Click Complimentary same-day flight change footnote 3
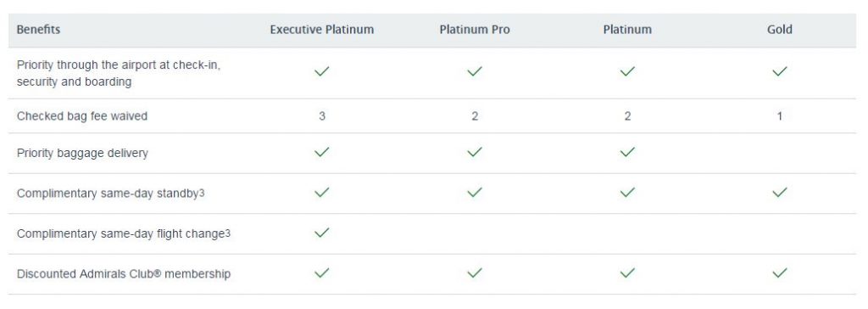The image size is (868, 309). (x=227, y=234)
